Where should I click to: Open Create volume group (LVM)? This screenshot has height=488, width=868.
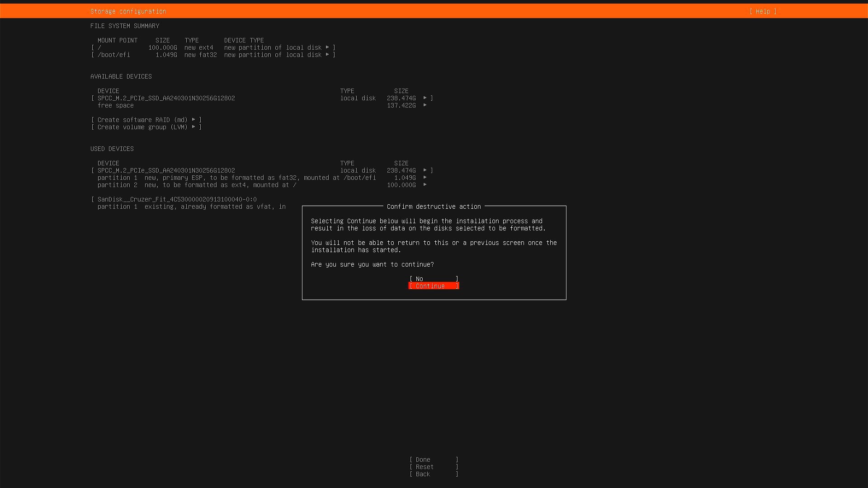(146, 127)
